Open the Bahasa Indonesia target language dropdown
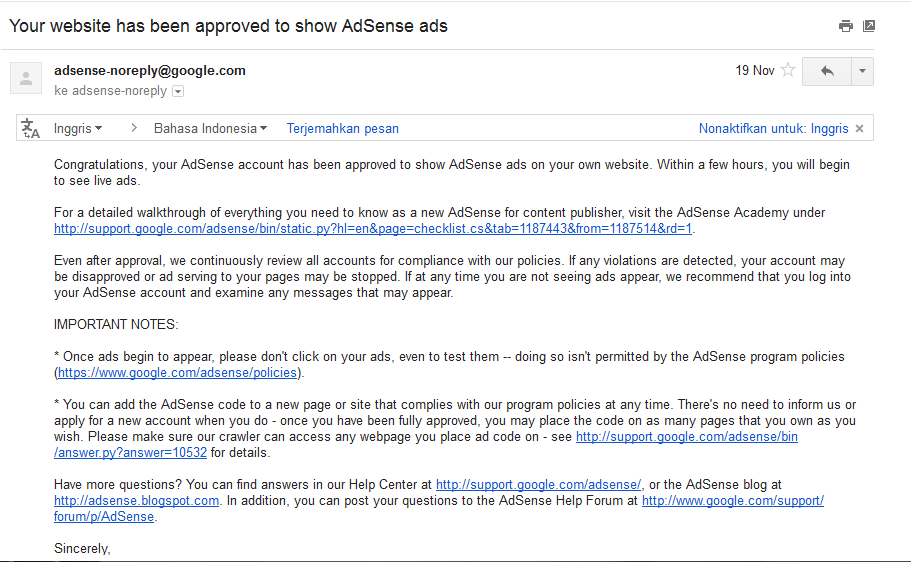 click(210, 128)
